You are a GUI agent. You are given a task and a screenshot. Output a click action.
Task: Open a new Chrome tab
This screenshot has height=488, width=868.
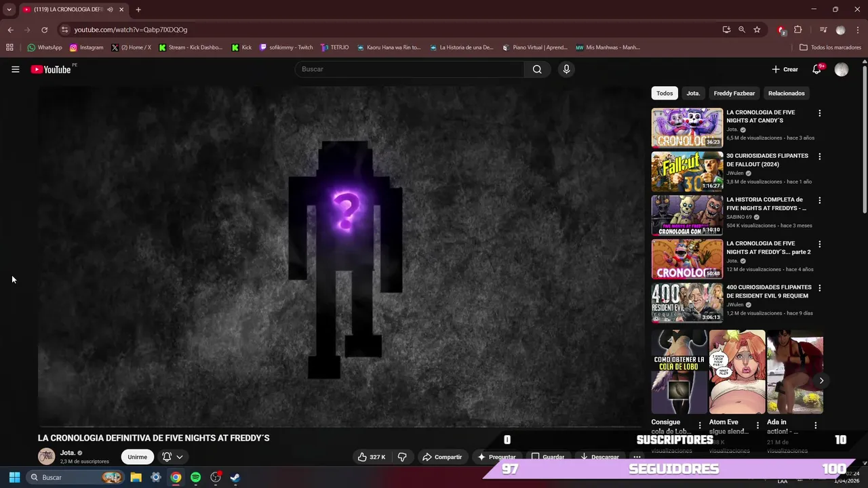pyautogui.click(x=138, y=9)
